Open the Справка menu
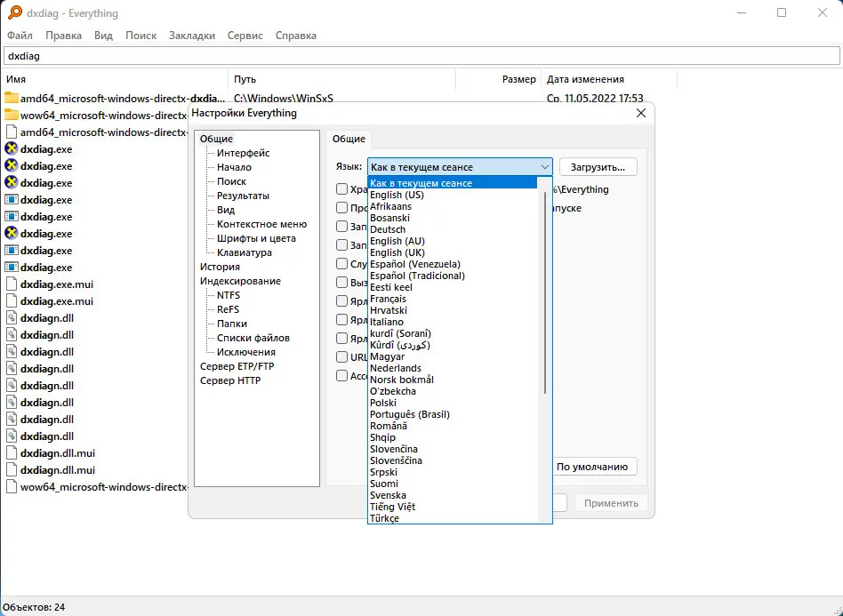Screen dimensions: 843x616 [296, 36]
